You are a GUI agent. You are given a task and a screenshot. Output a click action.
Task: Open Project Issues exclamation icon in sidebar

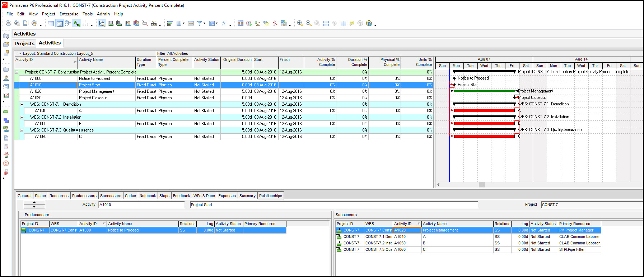pos(6,163)
